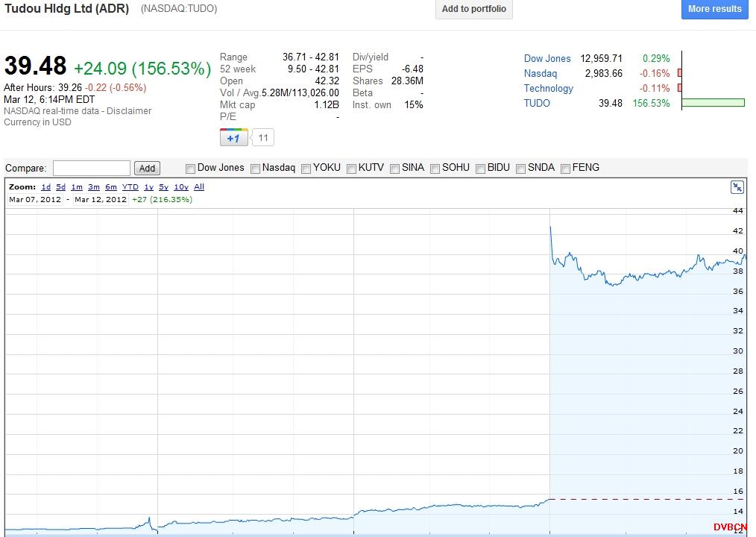This screenshot has width=756, height=537.
Task: Choose the YTD zoom option
Action: click(x=130, y=187)
